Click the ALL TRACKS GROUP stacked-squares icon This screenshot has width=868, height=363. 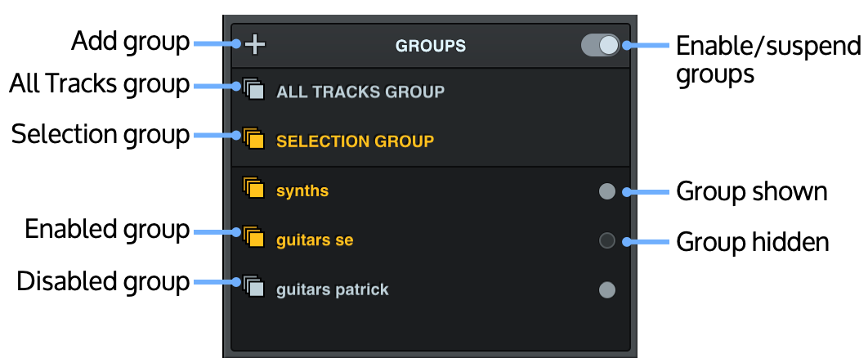click(x=254, y=89)
